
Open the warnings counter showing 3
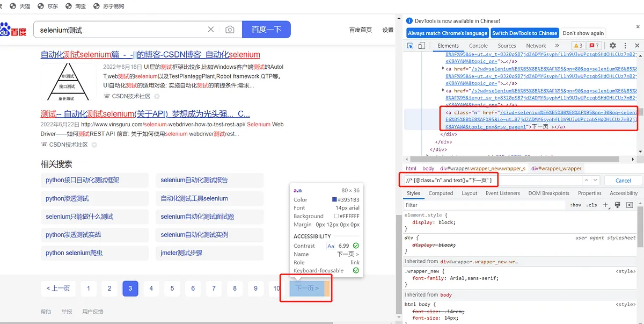click(x=577, y=46)
